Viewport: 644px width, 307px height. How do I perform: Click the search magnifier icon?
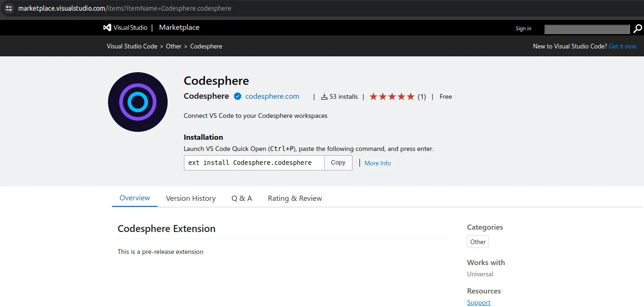point(638,28)
